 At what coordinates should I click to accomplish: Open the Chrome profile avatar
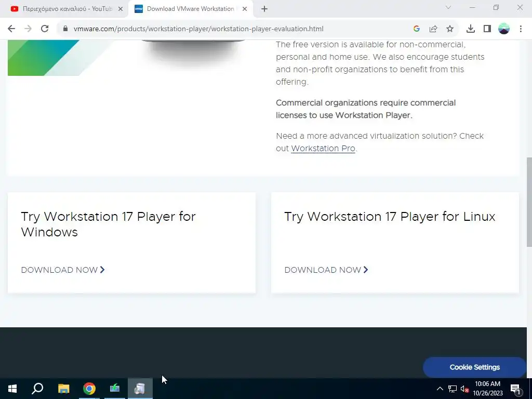click(504, 29)
